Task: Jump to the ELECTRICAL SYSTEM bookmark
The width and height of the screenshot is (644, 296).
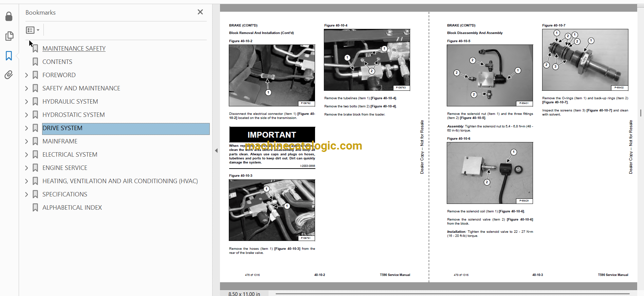Action: [x=70, y=155]
